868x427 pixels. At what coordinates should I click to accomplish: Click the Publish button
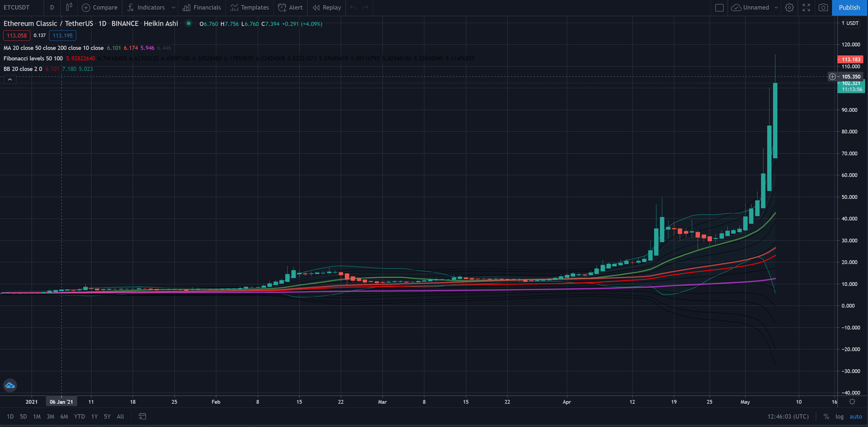[849, 8]
